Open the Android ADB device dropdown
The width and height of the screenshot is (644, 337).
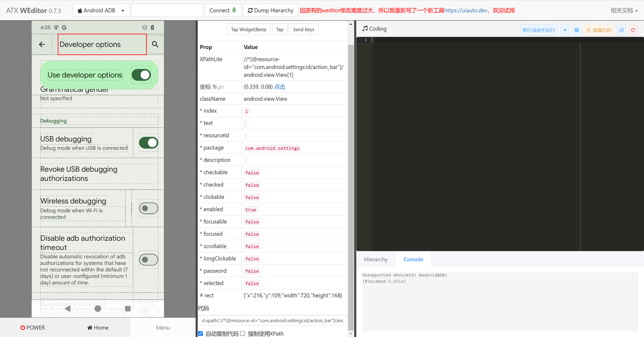[x=101, y=10]
